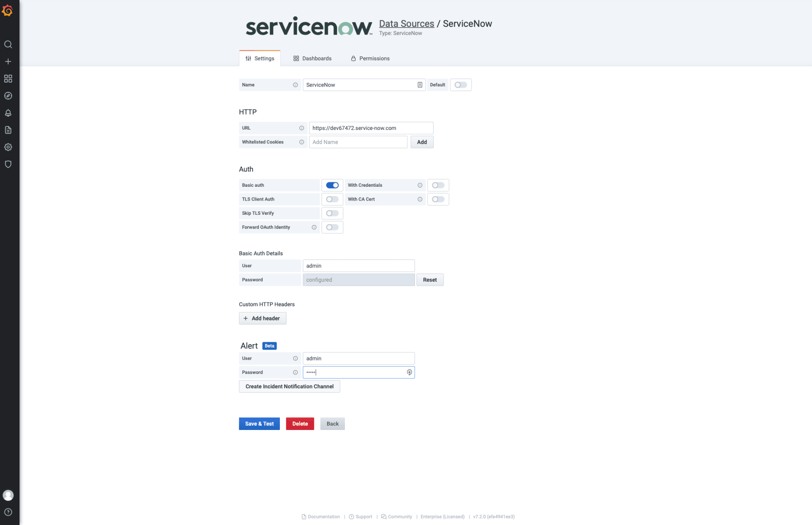Click Create Incident Notification Channel button

point(289,386)
